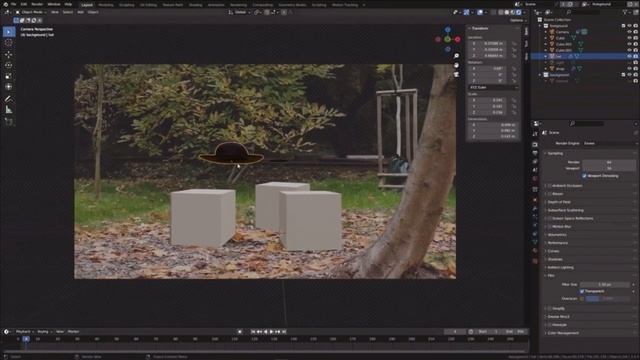Click the zoom view magnifier icon
This screenshot has height=360, width=640.
[456, 56]
